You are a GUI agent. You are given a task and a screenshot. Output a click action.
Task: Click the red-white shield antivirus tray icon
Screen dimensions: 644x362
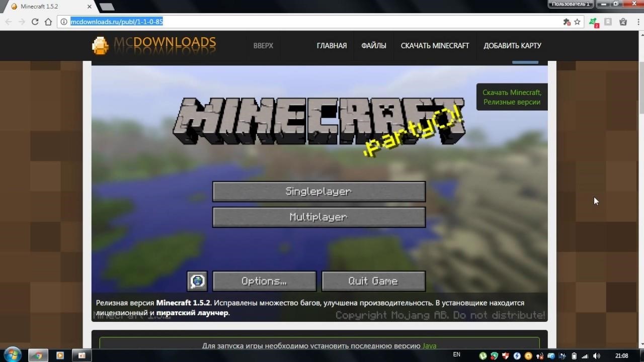(506, 356)
